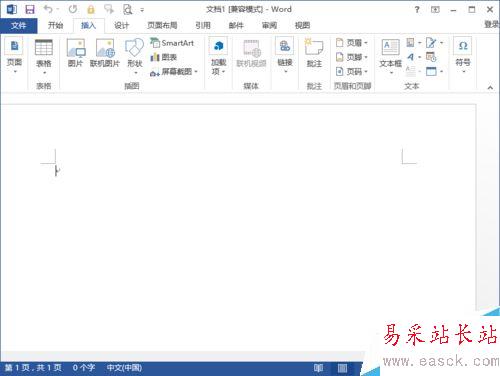This screenshot has width=500, height=376.
Task: Open Word Help question mark
Action: (x=417, y=10)
